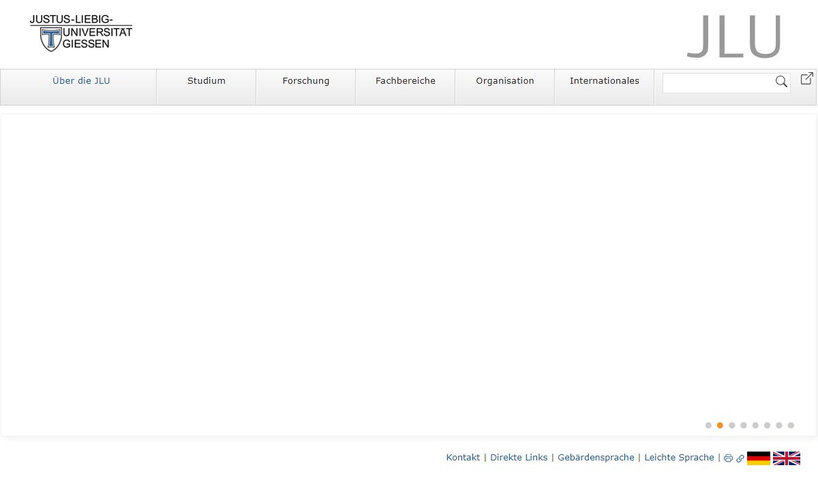
Task: Open the Über die JLU menu
Action: [81, 81]
